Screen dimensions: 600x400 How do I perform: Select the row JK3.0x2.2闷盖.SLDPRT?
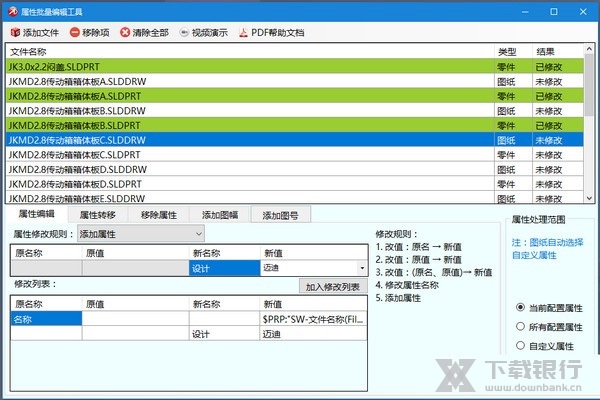tap(295, 67)
